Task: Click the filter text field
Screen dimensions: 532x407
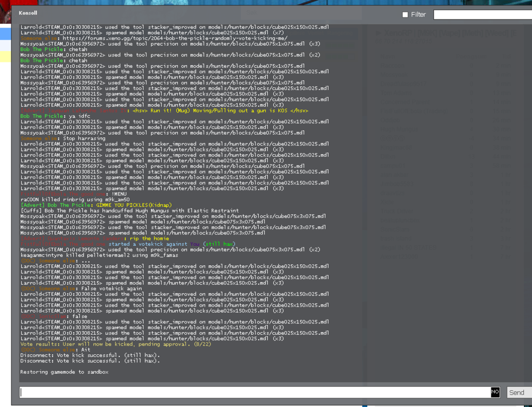Action: click(x=482, y=15)
